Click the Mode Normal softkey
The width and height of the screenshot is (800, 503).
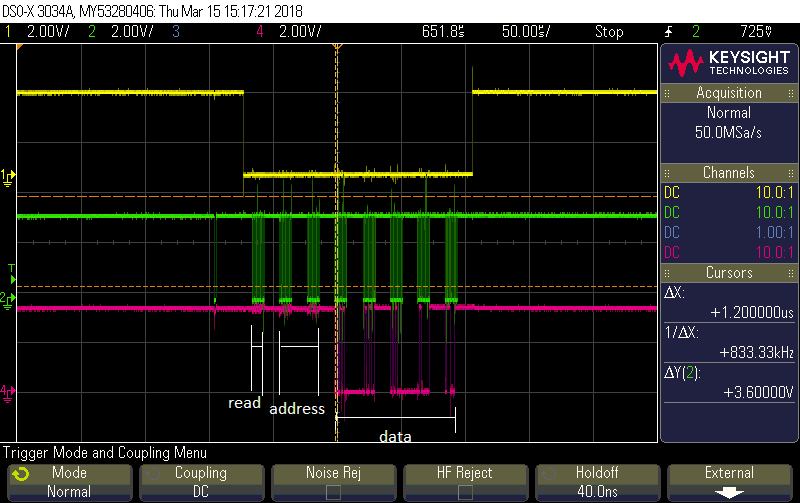[69, 482]
